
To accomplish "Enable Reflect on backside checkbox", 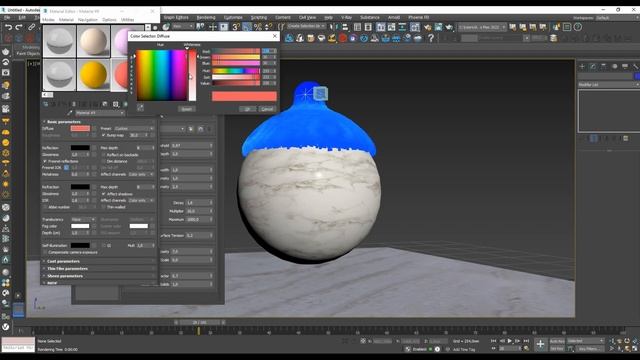I will coord(104,155).
